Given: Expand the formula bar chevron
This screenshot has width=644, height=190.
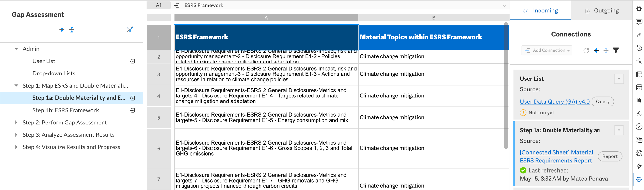Looking at the screenshot, I should click(504, 6).
